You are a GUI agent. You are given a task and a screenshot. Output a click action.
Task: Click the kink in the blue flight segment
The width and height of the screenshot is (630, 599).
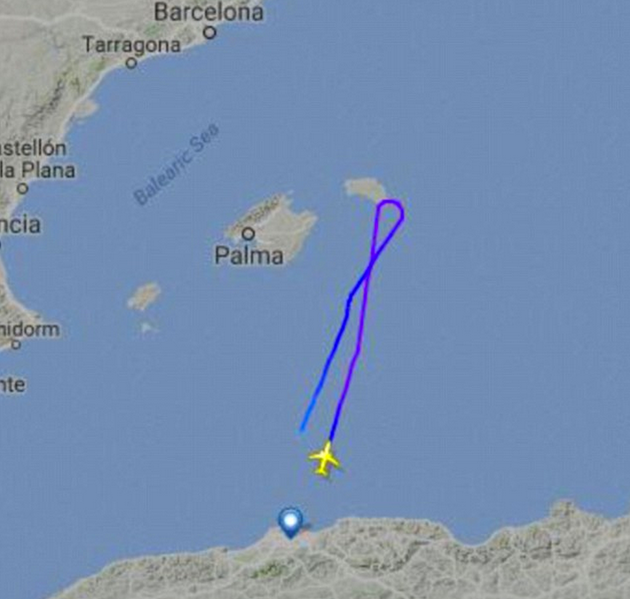pos(349,301)
